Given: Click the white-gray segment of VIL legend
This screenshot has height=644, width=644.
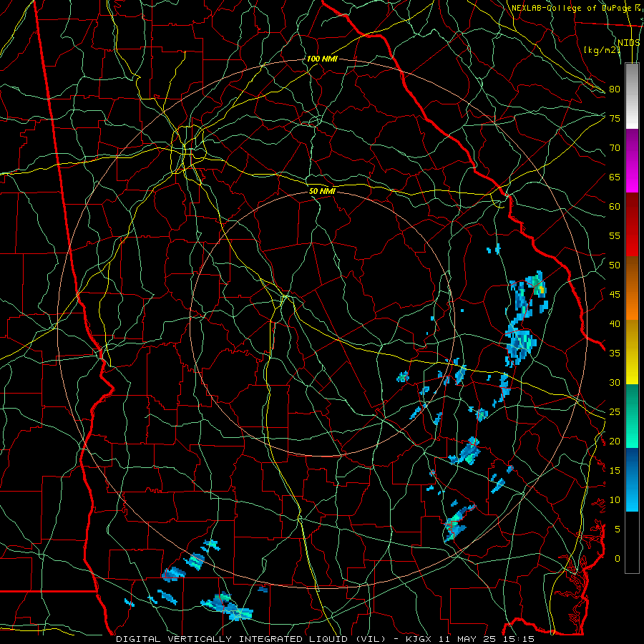Looking at the screenshot, I should click(632, 96).
